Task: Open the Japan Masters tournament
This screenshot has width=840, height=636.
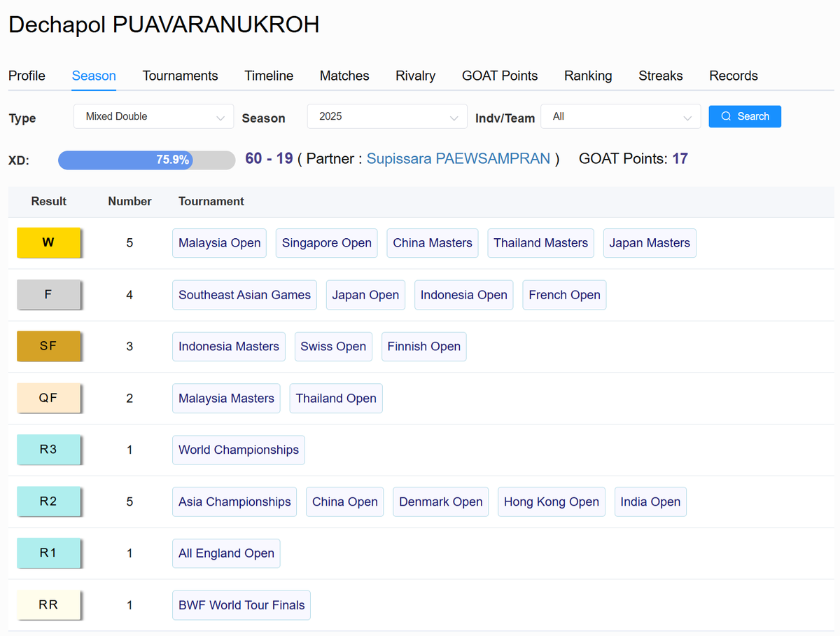Action: click(x=650, y=243)
